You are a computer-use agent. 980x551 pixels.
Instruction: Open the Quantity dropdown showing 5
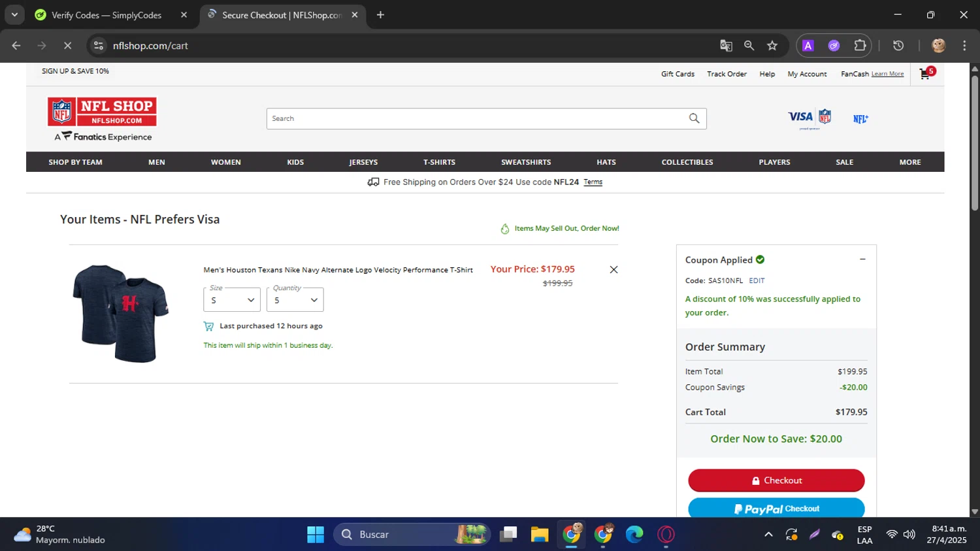coord(295,300)
